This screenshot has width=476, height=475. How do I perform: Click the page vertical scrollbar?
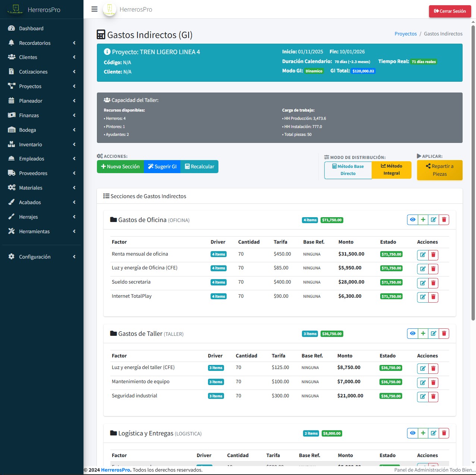473,172
